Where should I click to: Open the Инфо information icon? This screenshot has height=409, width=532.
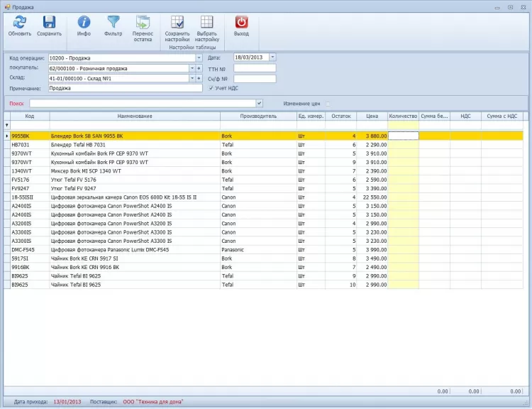pos(84,22)
